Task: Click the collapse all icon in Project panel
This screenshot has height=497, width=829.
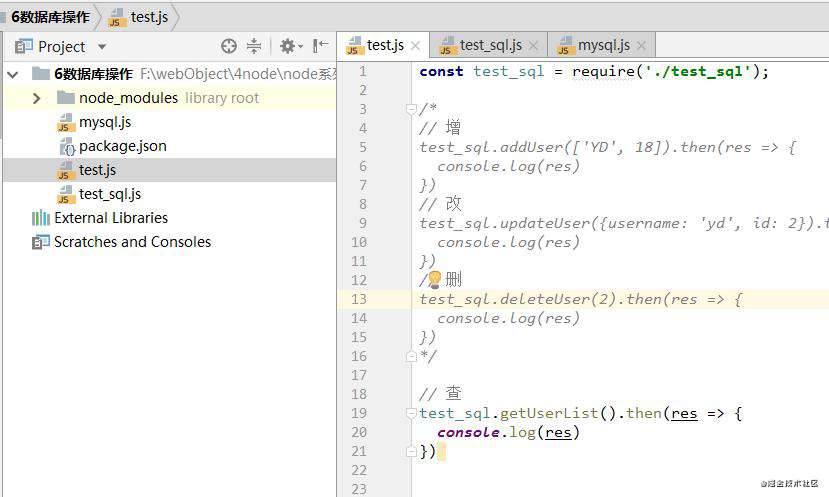Action: point(254,47)
